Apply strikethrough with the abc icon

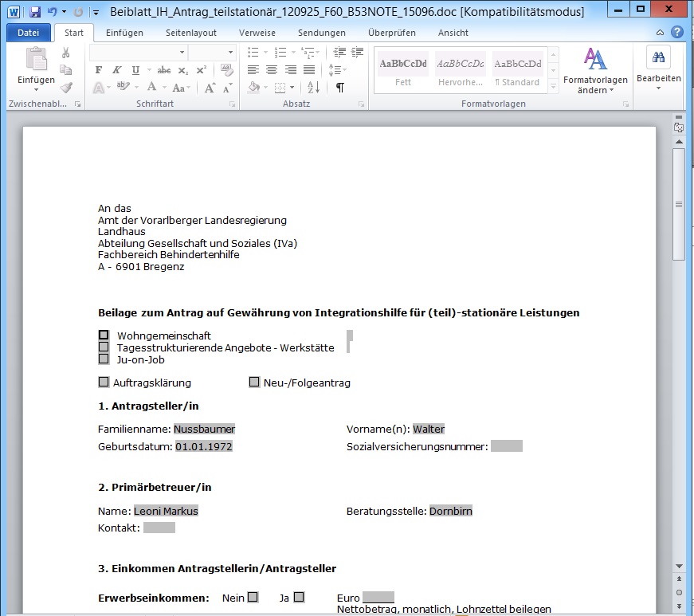pos(164,70)
